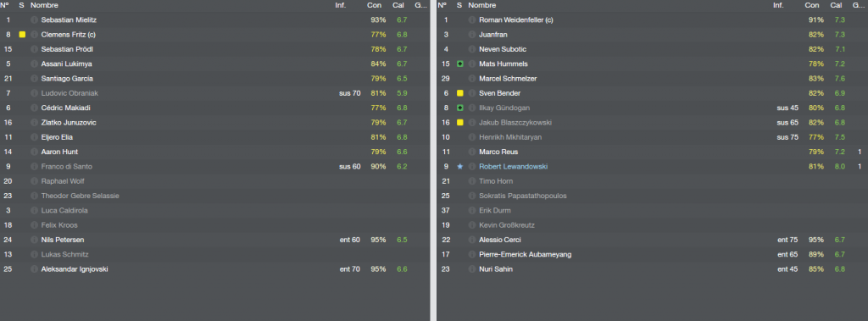The image size is (868, 321).
Task: Click the yellow card icon beside Clemens Fritz
Action: click(22, 35)
